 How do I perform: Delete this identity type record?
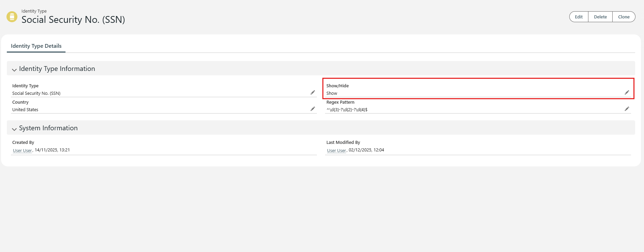(x=600, y=17)
